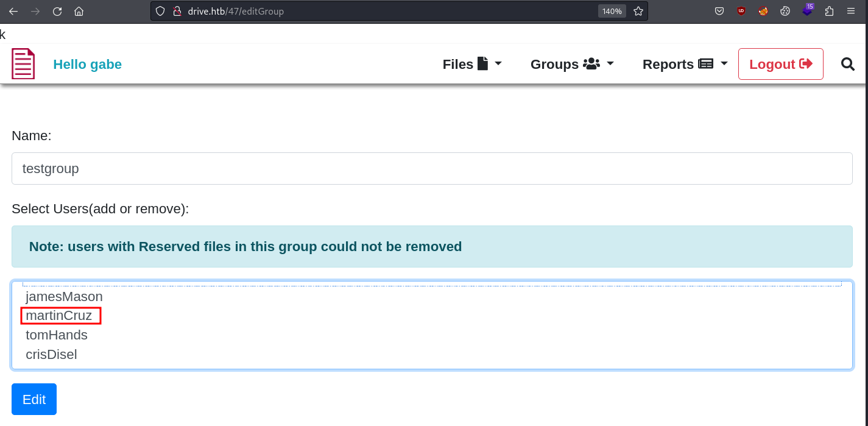Bookmark this page with star icon
Screen dimensions: 868x426
coord(638,11)
